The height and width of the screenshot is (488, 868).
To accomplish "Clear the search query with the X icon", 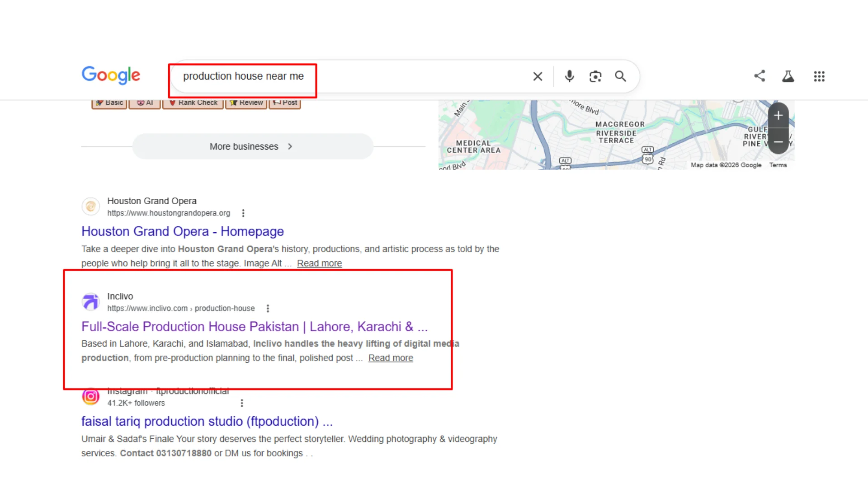I will 538,76.
